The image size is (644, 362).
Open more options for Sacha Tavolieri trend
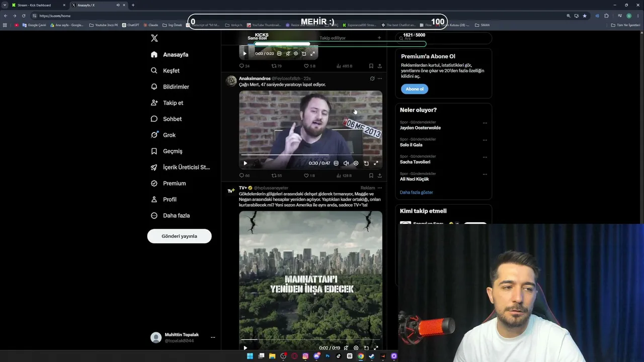(x=485, y=157)
